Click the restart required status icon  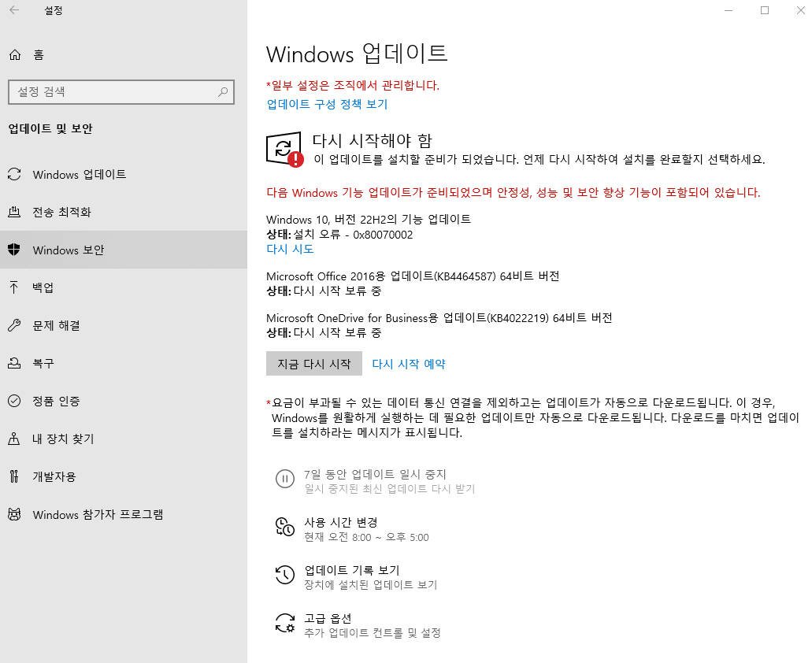coord(284,150)
